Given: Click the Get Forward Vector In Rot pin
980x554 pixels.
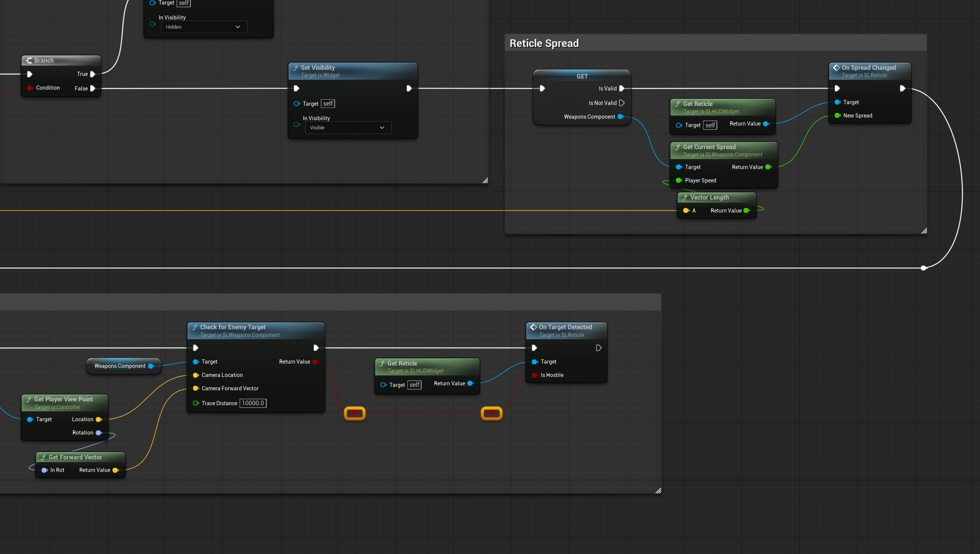Looking at the screenshot, I should coord(45,470).
